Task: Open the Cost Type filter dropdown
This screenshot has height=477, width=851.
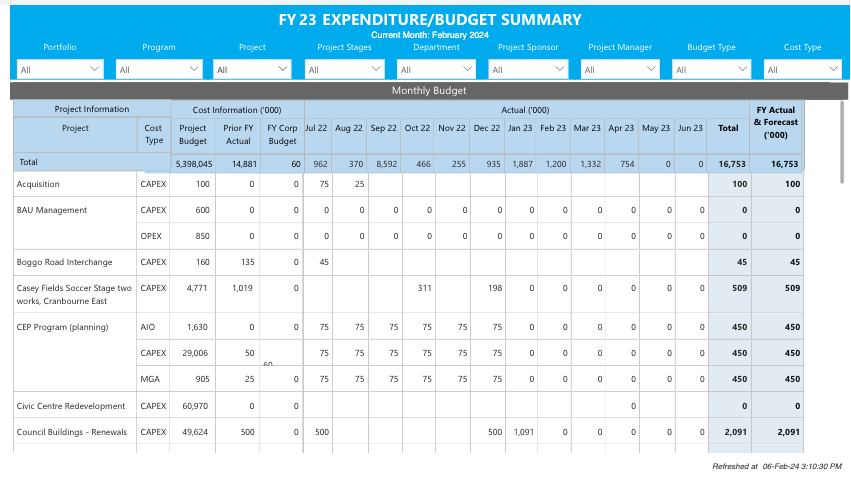Action: (x=803, y=69)
